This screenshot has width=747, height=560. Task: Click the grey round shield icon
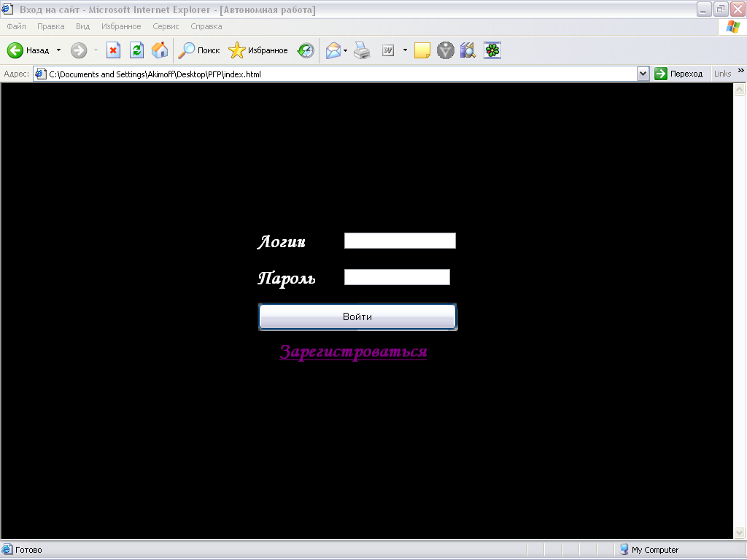pyautogui.click(x=446, y=50)
